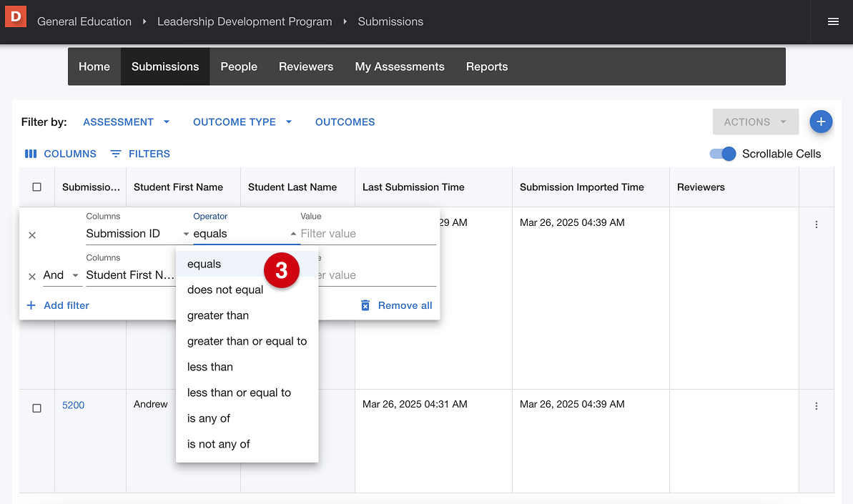Toggle the Scrollable Cells switch

722,154
